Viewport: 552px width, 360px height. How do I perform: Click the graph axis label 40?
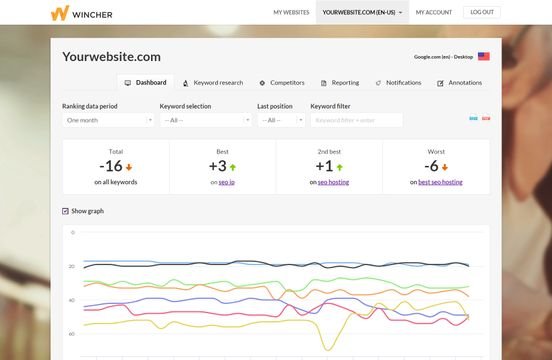click(72, 300)
